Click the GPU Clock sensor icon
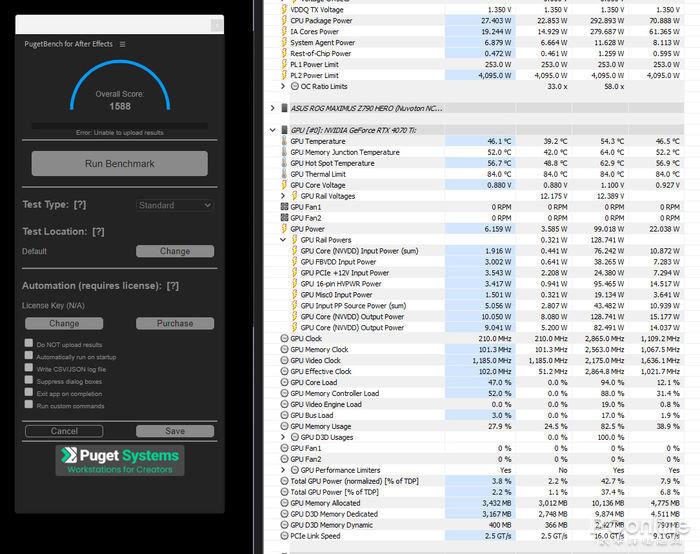Screen dimensions: 700x554 pyautogui.click(x=283, y=338)
